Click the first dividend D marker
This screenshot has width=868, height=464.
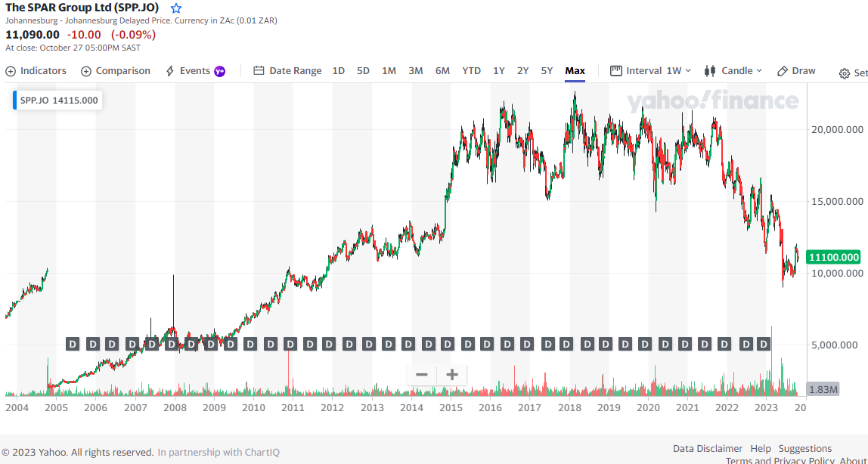pos(73,344)
